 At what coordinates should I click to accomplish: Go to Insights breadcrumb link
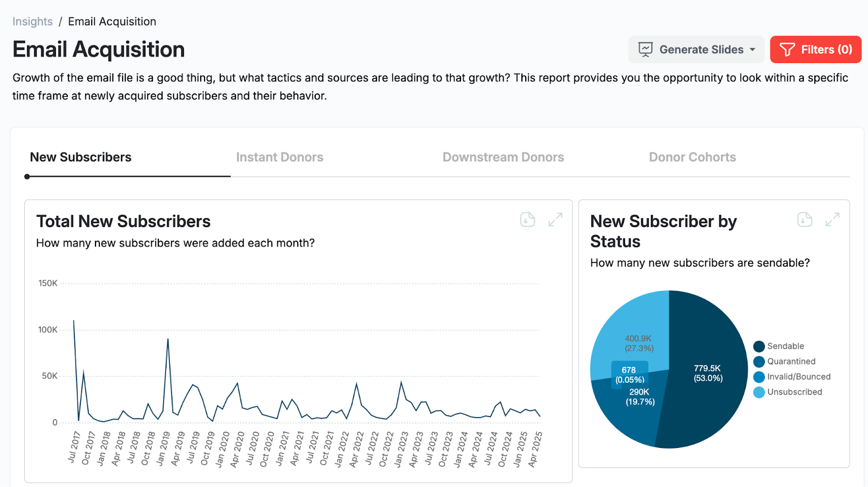[x=33, y=22]
